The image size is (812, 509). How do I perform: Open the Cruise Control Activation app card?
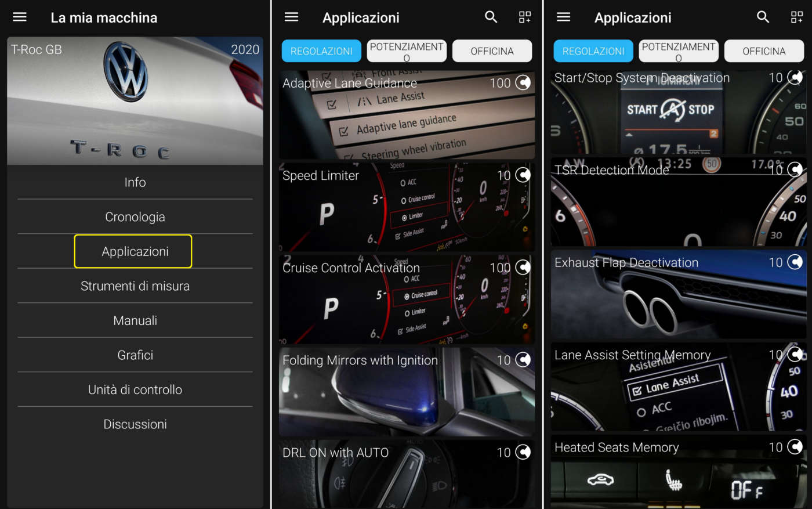point(407,299)
